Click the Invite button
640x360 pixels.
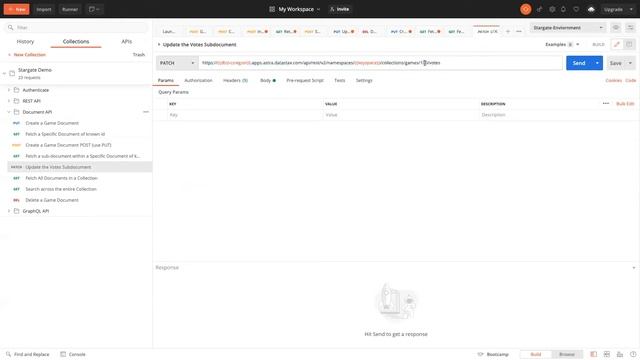(x=340, y=9)
